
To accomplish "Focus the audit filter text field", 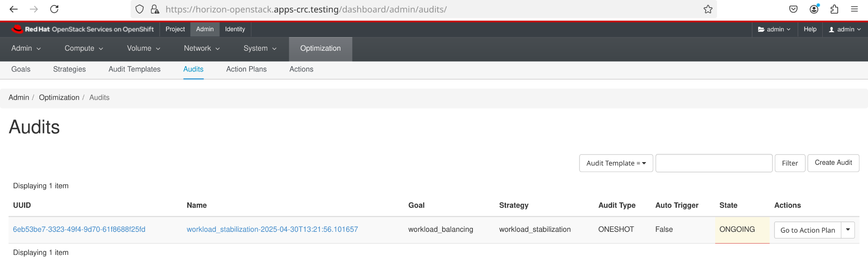I will tap(714, 163).
